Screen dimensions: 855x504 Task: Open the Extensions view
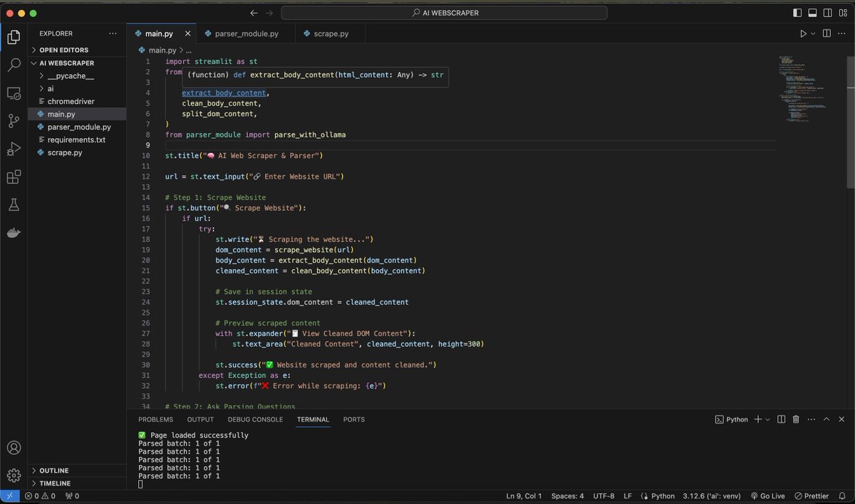(14, 177)
